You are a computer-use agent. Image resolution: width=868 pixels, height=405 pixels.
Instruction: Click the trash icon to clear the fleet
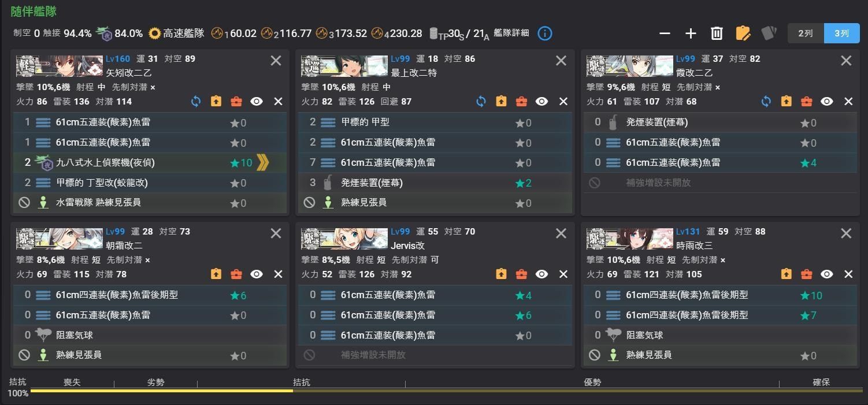(717, 34)
